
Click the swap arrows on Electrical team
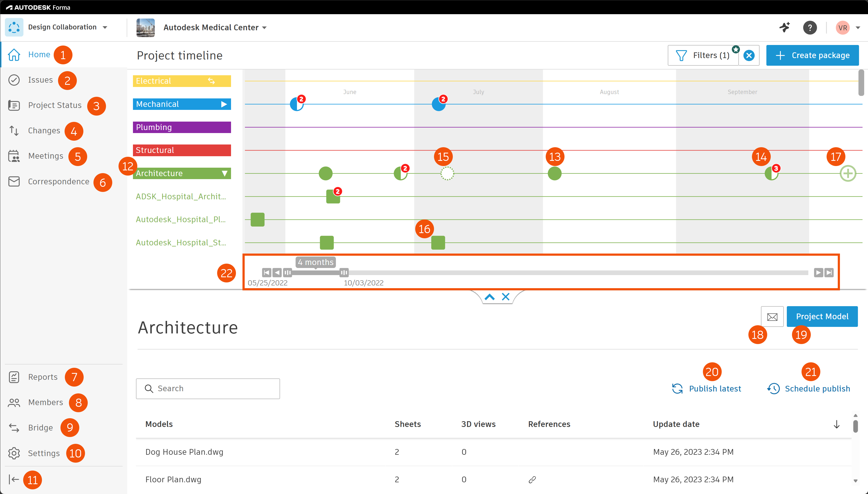[211, 81]
